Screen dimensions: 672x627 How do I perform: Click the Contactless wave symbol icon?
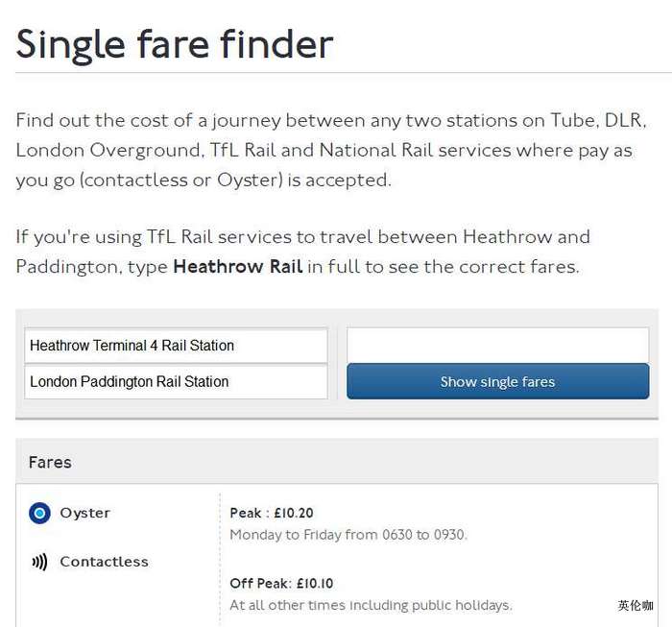pos(39,563)
